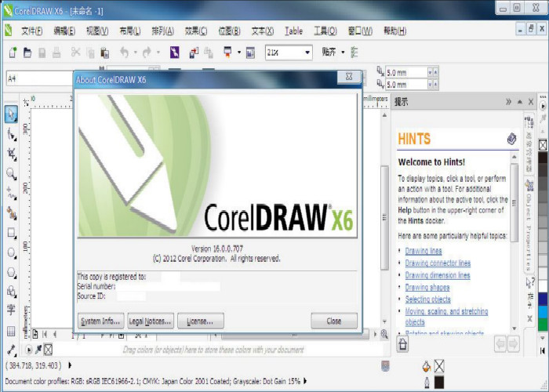This screenshot has width=549, height=392.
Task: Click the Save toolbar icon
Action: pyautogui.click(x=42, y=53)
